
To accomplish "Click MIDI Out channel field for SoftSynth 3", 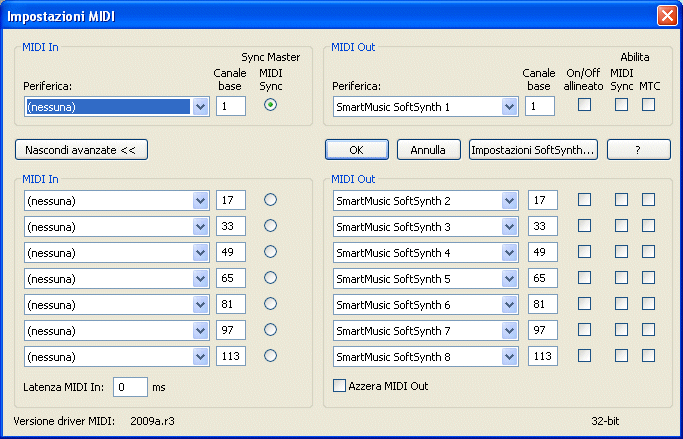I will click(x=543, y=226).
